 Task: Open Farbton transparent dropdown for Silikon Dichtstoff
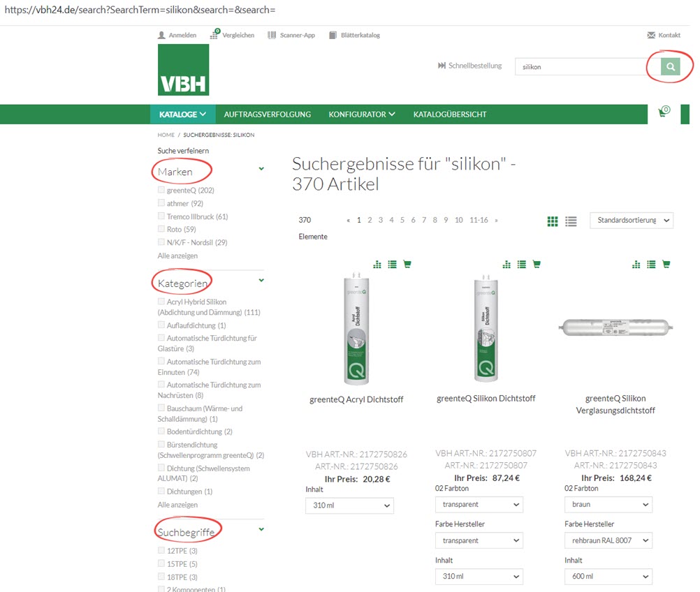(x=479, y=505)
